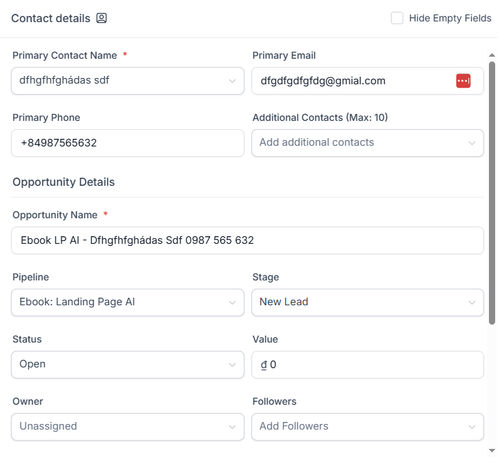Viewport: 500px width, 460px height.
Task: Click the Primary Contact Name label
Action: (65, 55)
